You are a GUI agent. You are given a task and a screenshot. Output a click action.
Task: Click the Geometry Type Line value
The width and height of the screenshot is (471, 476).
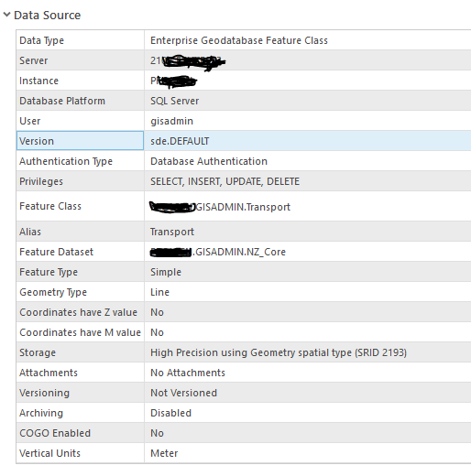[x=159, y=292]
